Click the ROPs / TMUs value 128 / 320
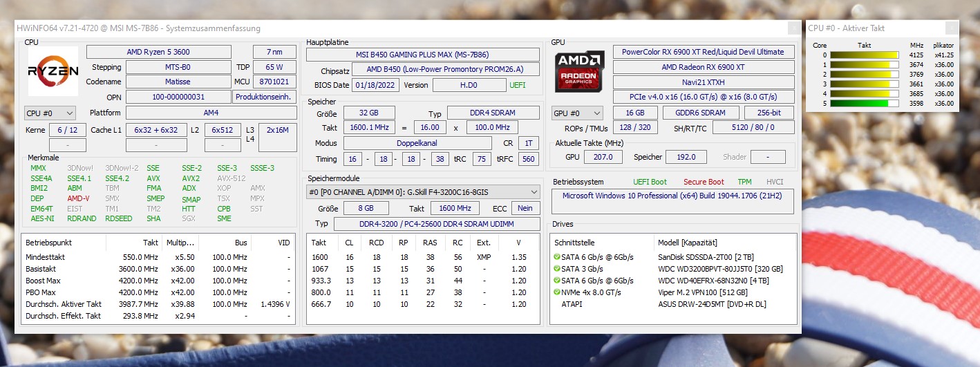980x367 pixels. click(x=634, y=128)
